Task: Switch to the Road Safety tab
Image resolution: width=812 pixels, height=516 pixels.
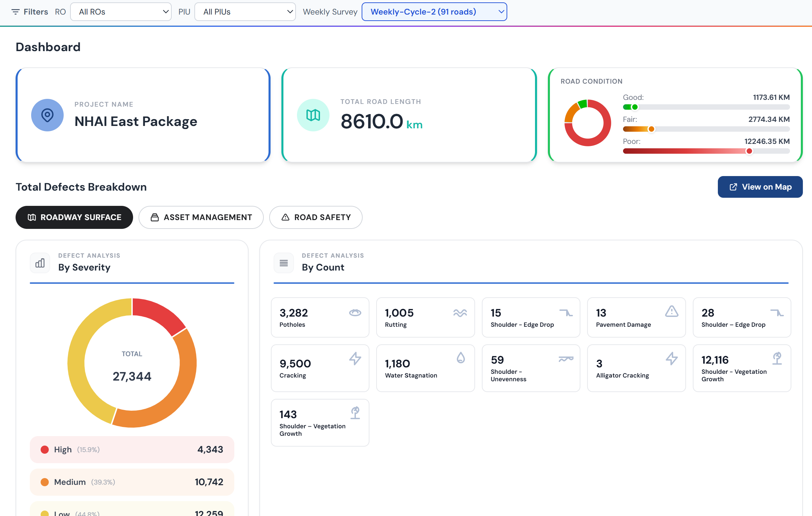Action: click(316, 217)
